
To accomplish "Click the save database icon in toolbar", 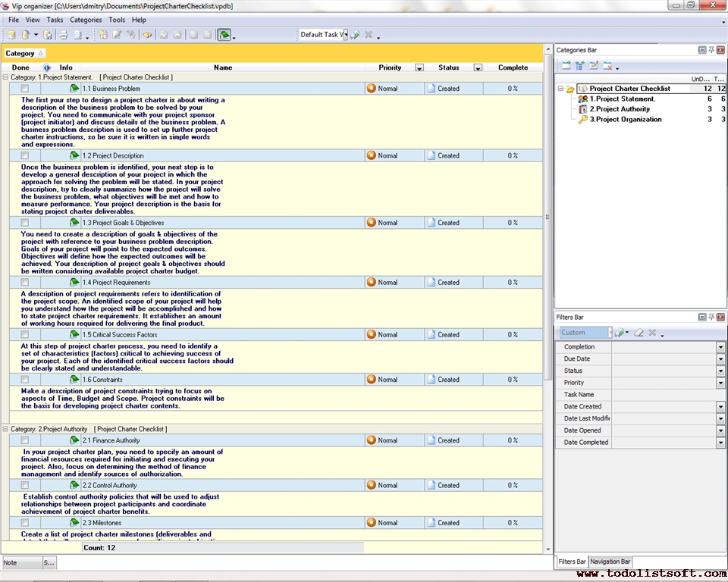I will click(x=48, y=35).
